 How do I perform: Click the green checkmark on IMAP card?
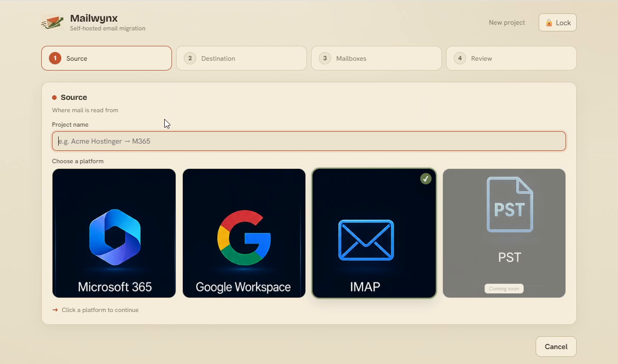(425, 179)
